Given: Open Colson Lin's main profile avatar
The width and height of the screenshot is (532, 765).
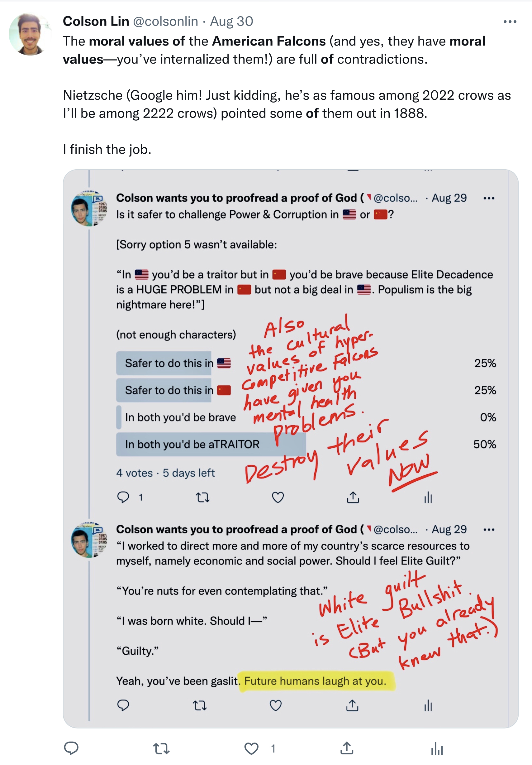Looking at the screenshot, I should (x=30, y=34).
